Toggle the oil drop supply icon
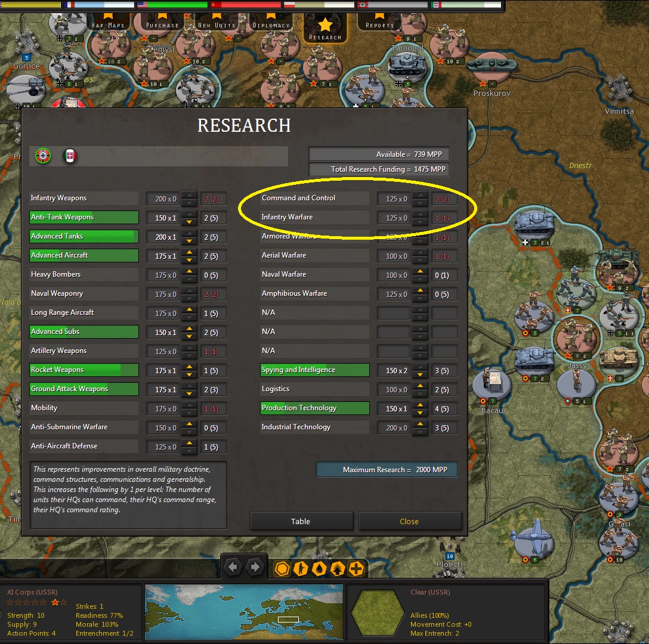This screenshot has width=649, height=644. tap(319, 568)
